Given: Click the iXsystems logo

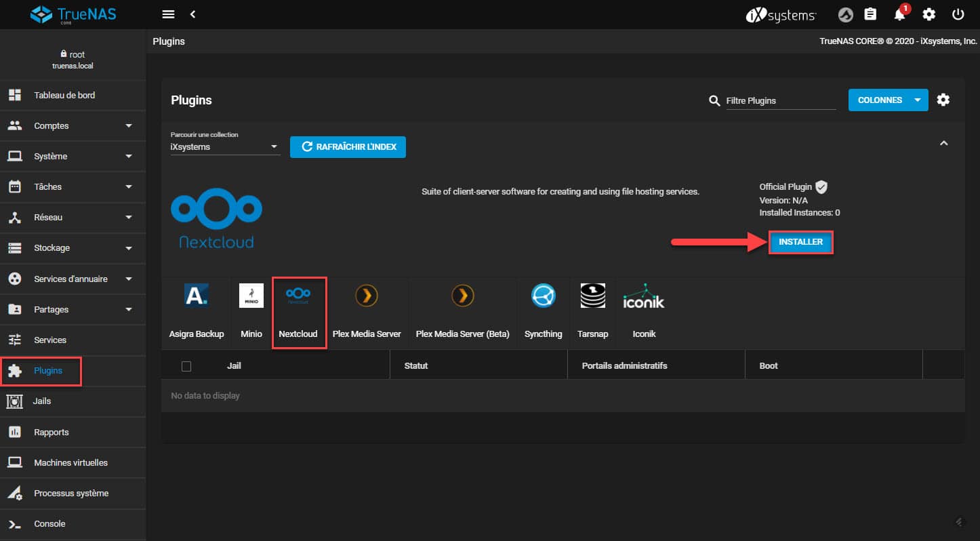Looking at the screenshot, I should (781, 14).
